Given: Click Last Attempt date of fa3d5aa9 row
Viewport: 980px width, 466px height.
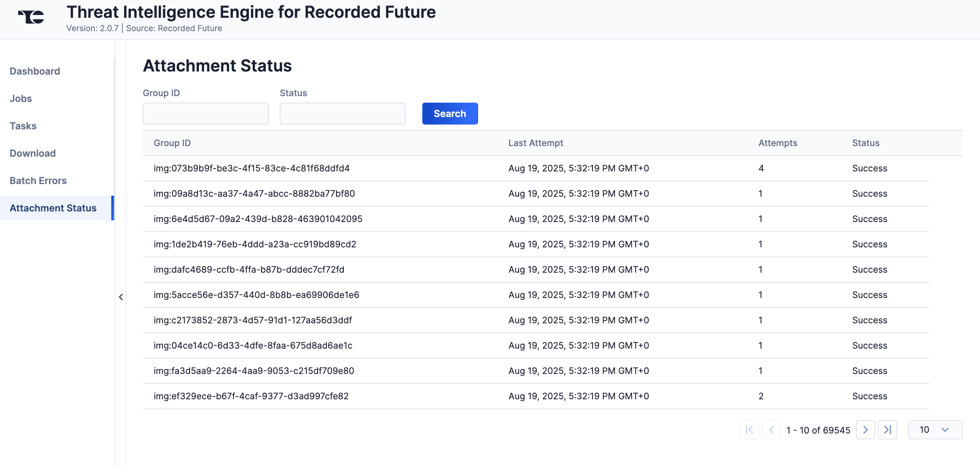Looking at the screenshot, I should (x=578, y=371).
